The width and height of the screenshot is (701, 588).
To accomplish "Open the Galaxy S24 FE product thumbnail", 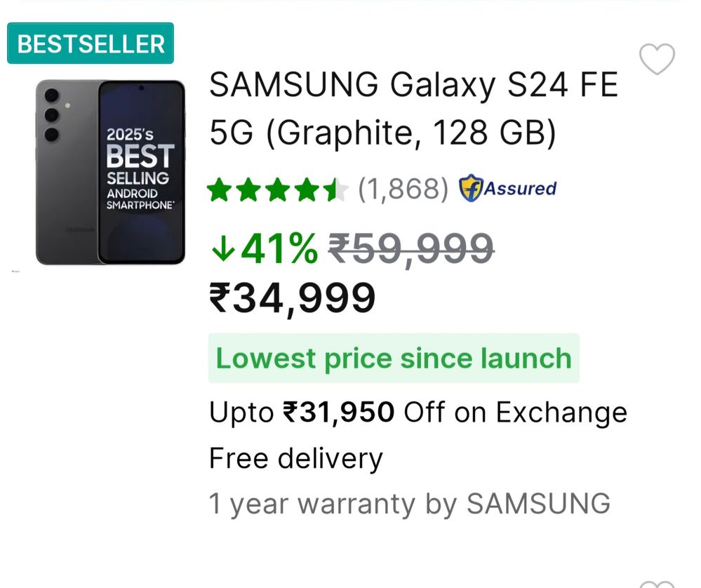I will point(110,172).
